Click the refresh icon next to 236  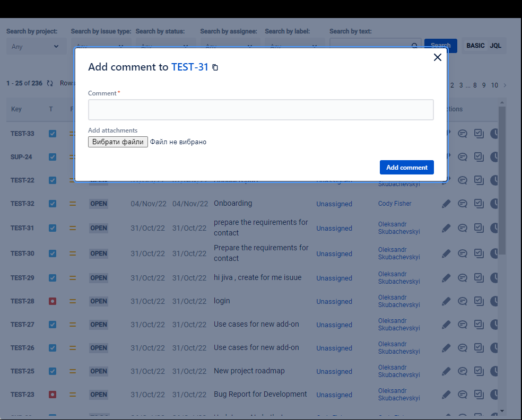click(x=50, y=83)
